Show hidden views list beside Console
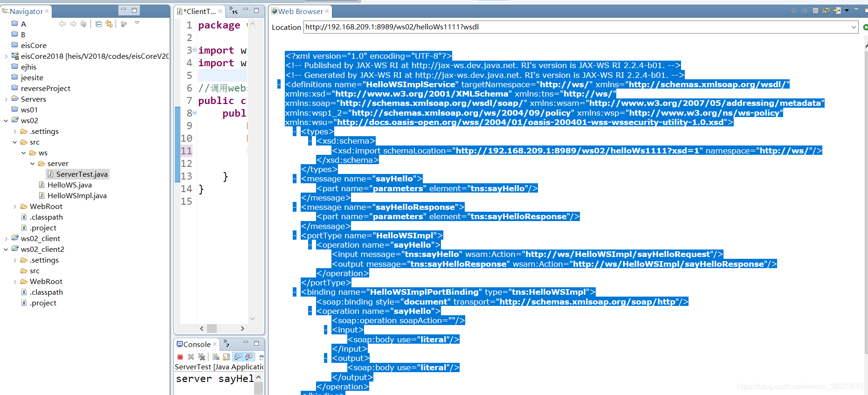 pos(227,344)
